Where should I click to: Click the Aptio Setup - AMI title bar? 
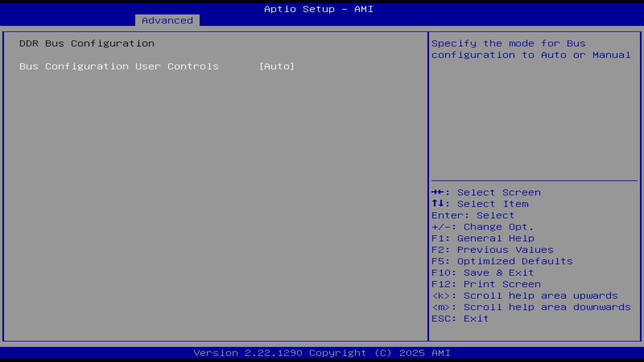coord(318,9)
